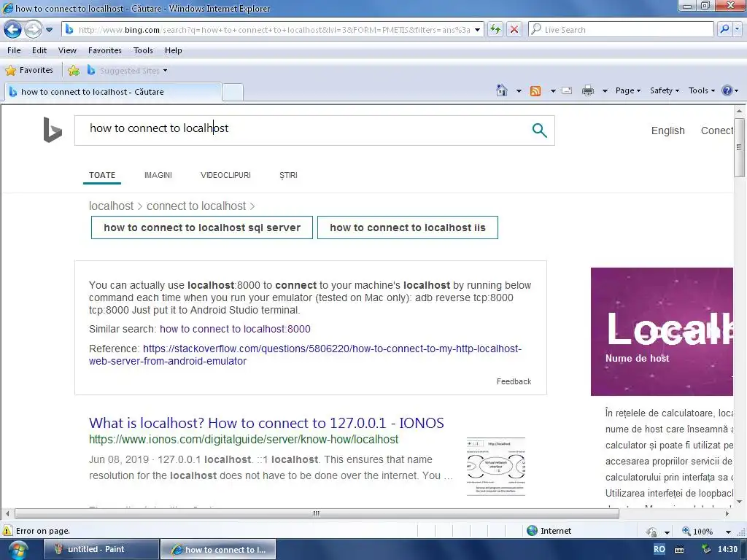This screenshot has width=747, height=560.
Task: Click the Home icon in command bar
Action: [x=502, y=90]
